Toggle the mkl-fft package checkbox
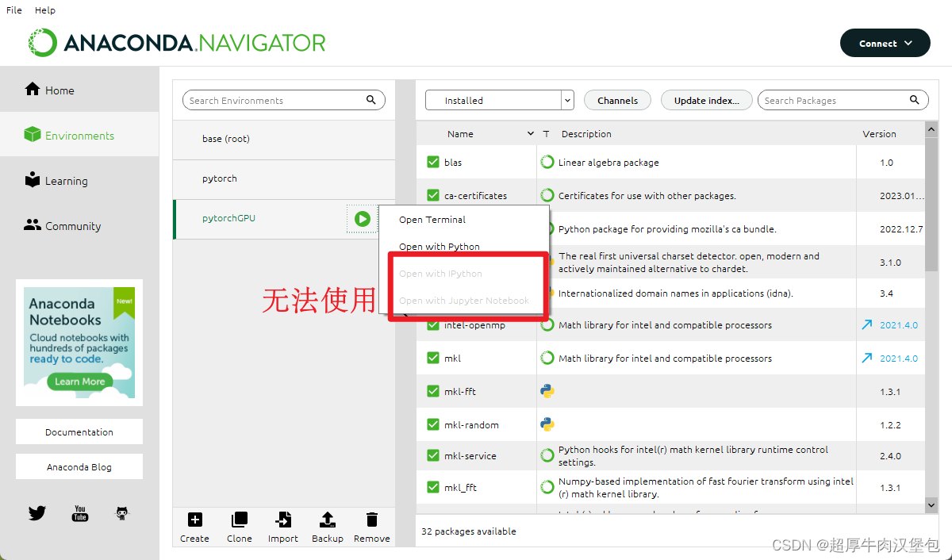The image size is (952, 560). pyautogui.click(x=433, y=391)
